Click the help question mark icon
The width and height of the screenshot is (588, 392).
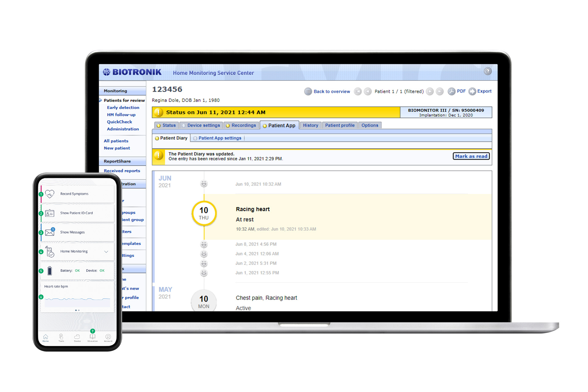click(488, 71)
